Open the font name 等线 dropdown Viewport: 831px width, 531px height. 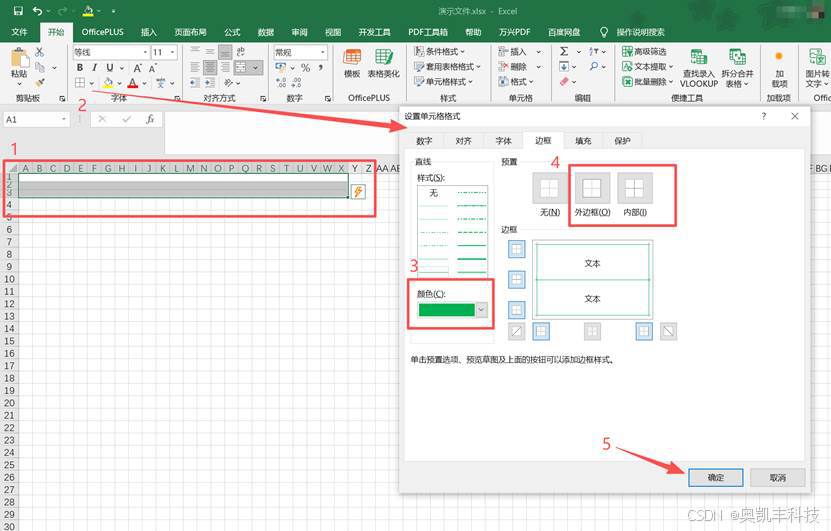tap(145, 52)
